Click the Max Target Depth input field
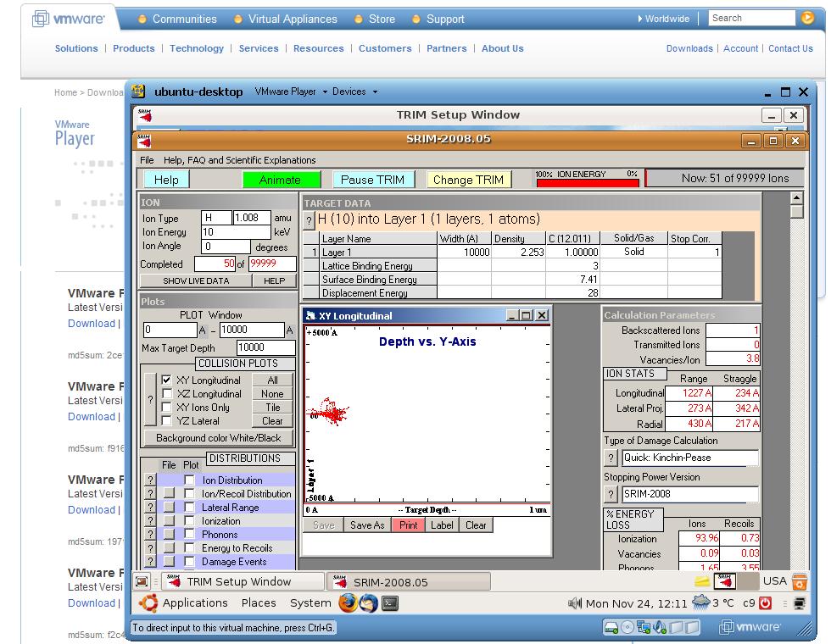The width and height of the screenshot is (831, 644). (x=265, y=347)
